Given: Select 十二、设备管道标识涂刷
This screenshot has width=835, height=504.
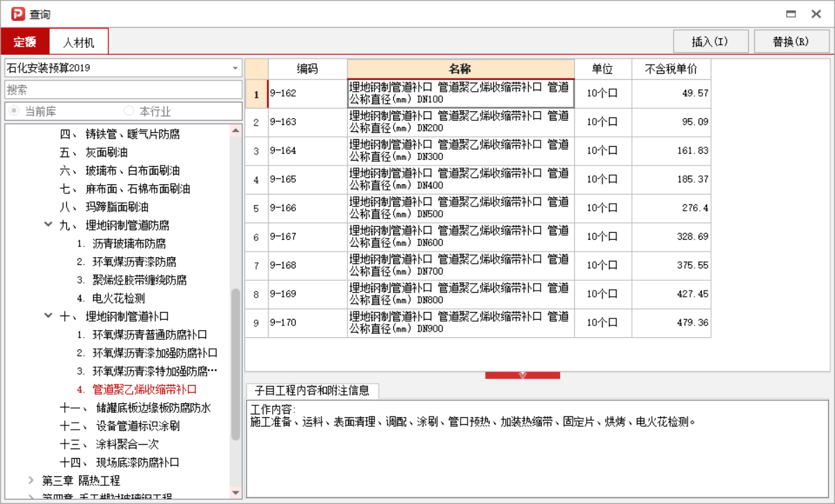Looking at the screenshot, I should point(120,425).
